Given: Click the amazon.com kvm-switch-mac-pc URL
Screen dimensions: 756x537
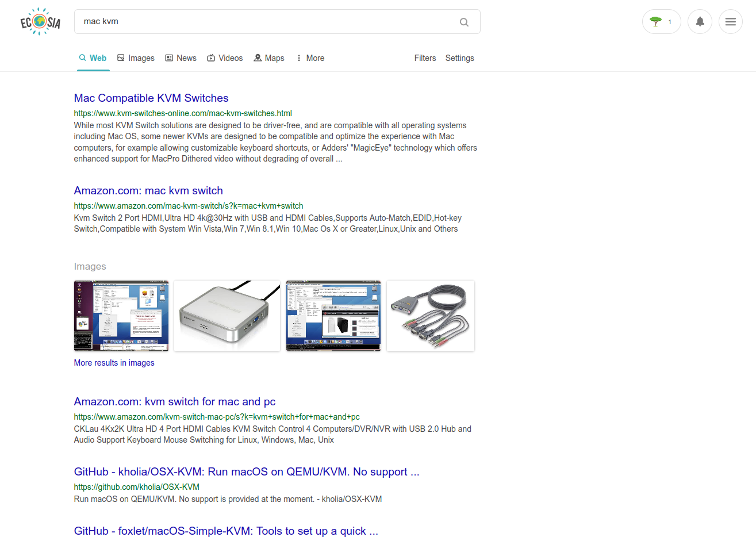Looking at the screenshot, I should [217, 417].
